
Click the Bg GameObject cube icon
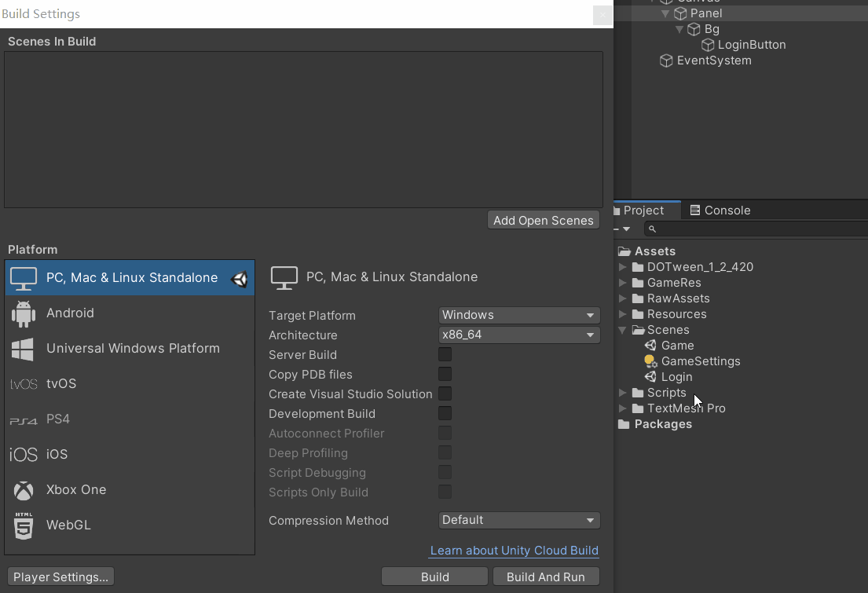pyautogui.click(x=694, y=29)
